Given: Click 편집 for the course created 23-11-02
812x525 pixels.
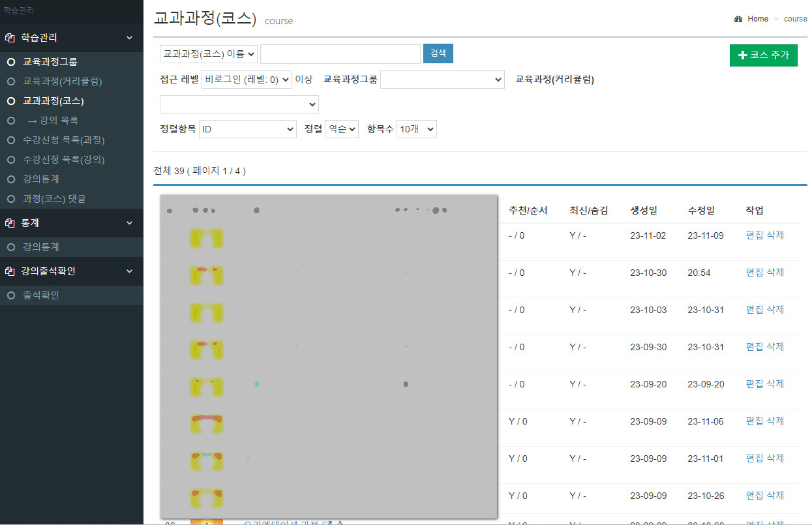Looking at the screenshot, I should [x=754, y=235].
